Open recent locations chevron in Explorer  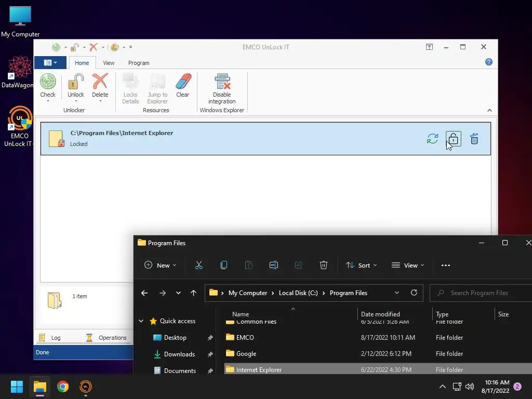[x=178, y=293]
